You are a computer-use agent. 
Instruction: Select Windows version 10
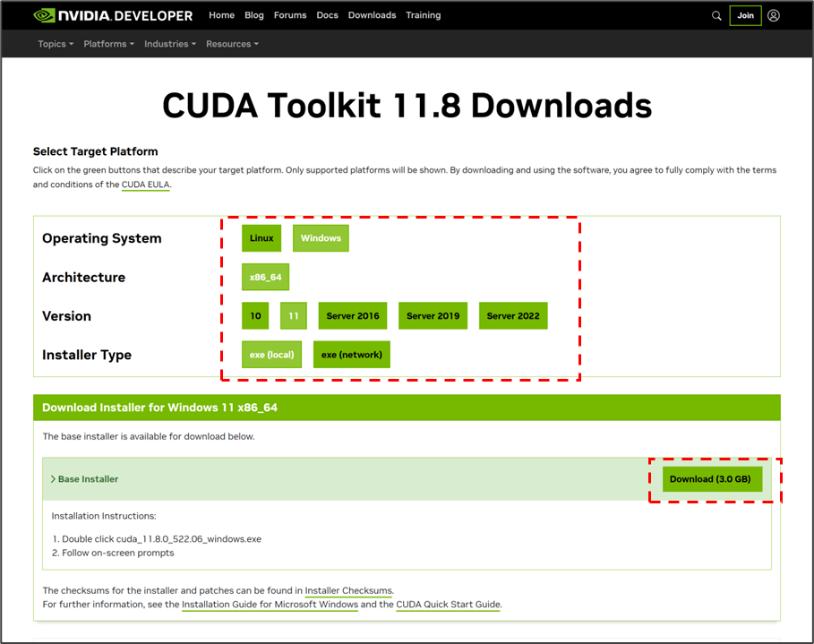(255, 315)
